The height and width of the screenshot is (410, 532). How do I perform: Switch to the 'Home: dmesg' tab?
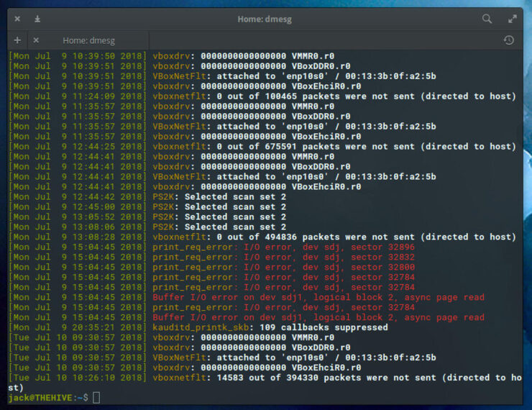[x=88, y=40]
